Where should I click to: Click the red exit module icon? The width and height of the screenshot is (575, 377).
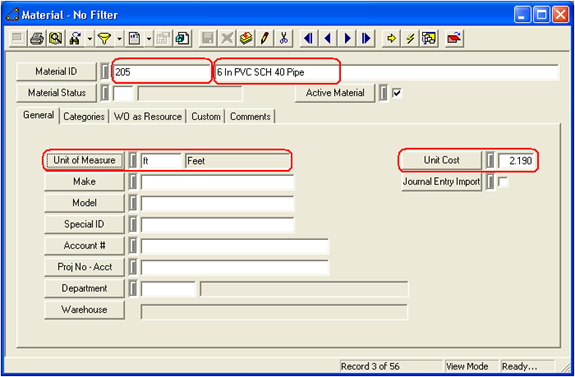[x=454, y=38]
